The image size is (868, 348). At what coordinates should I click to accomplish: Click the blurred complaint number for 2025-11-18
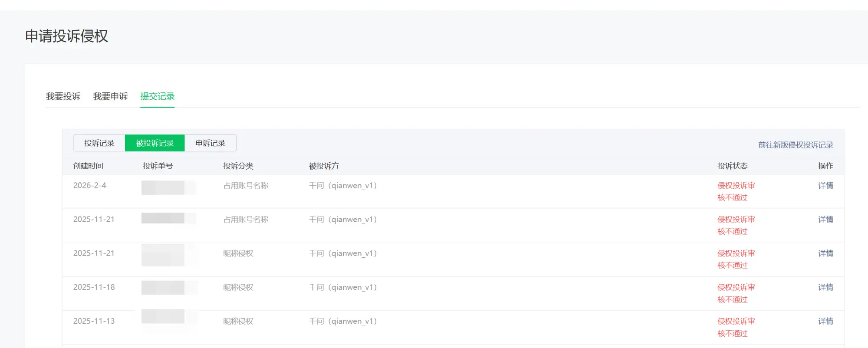[x=163, y=287]
